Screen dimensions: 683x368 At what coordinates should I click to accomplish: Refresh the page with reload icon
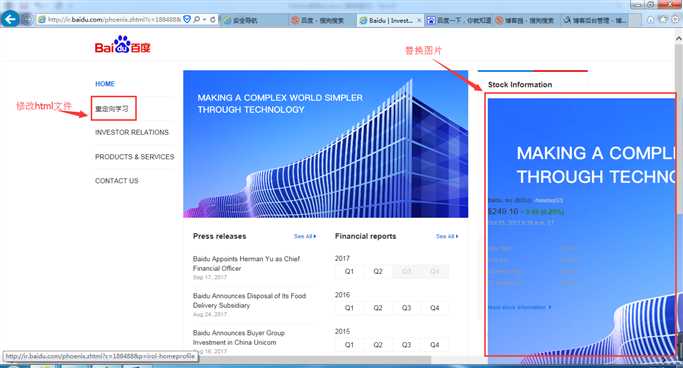coord(213,20)
